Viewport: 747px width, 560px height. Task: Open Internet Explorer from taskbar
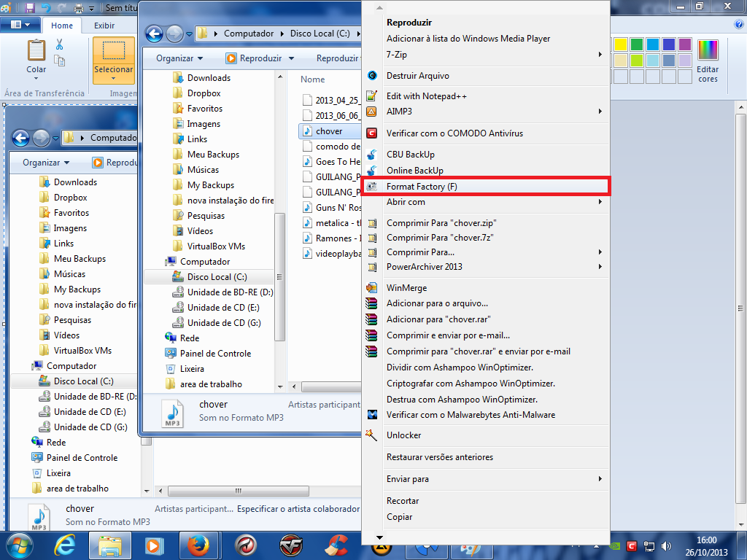[64, 545]
